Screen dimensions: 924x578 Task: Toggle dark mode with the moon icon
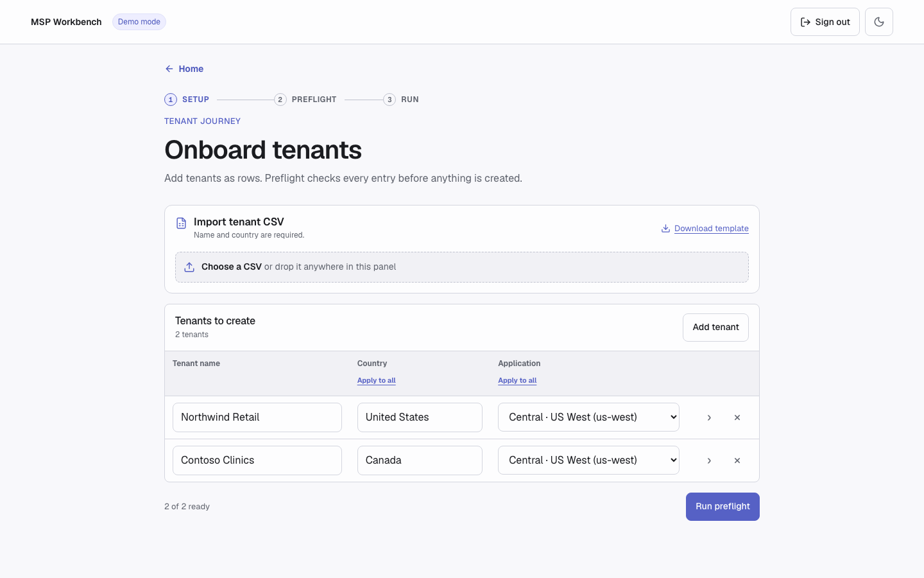[879, 22]
